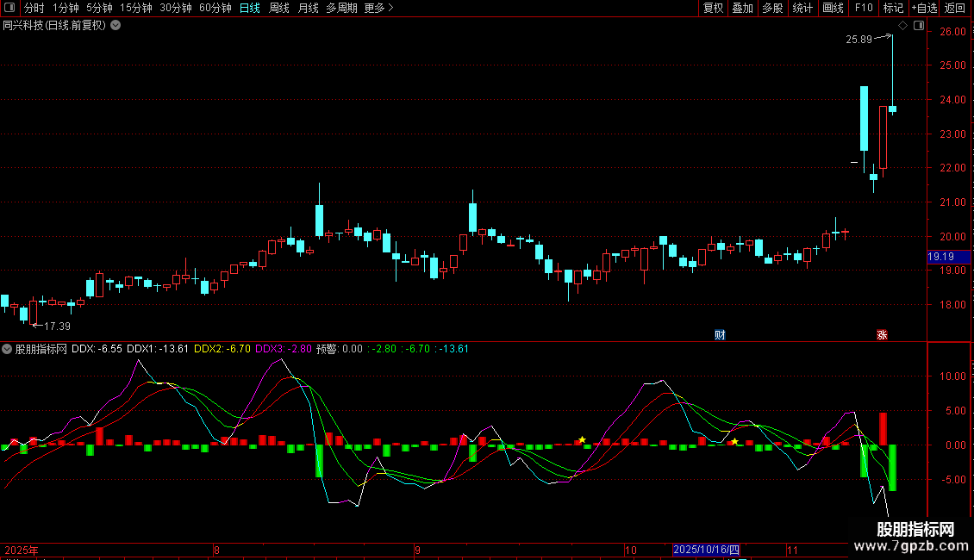Click the 叠加 overlay button
This screenshot has height=560, width=974.
(x=743, y=8)
